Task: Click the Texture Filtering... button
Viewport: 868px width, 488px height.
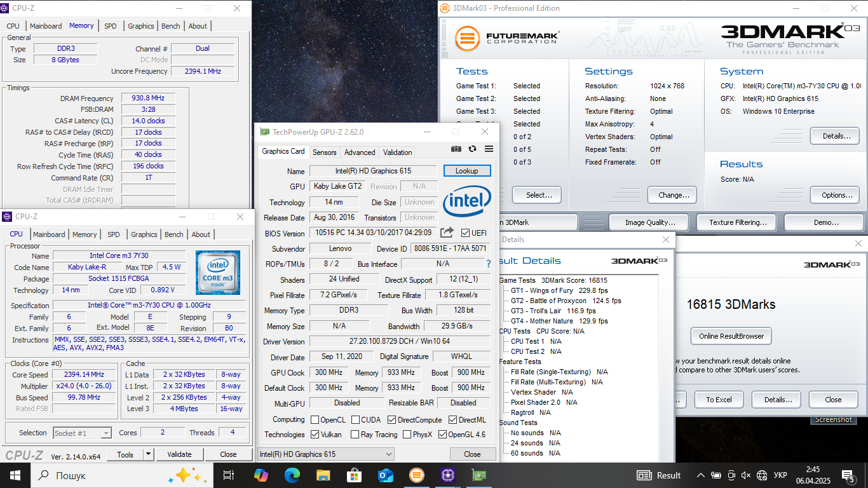Action: (738, 222)
